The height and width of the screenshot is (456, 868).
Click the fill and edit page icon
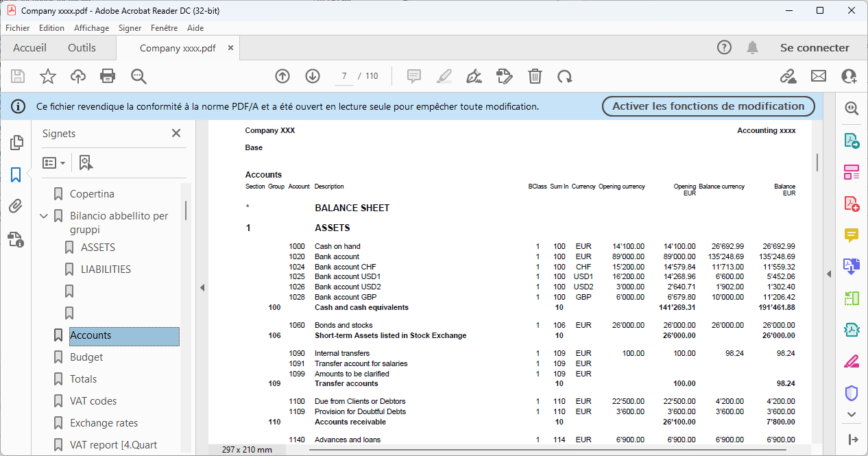[505, 76]
